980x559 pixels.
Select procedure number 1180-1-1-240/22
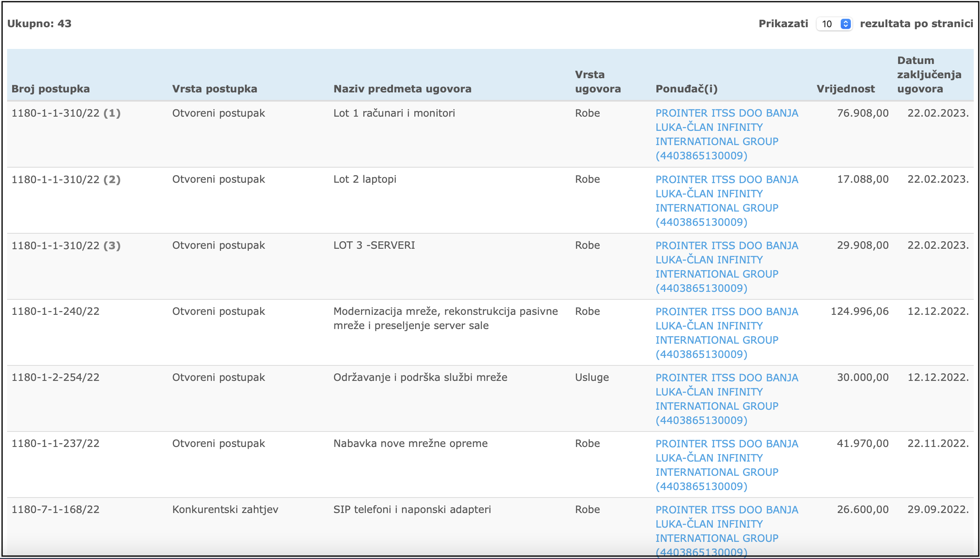56,311
